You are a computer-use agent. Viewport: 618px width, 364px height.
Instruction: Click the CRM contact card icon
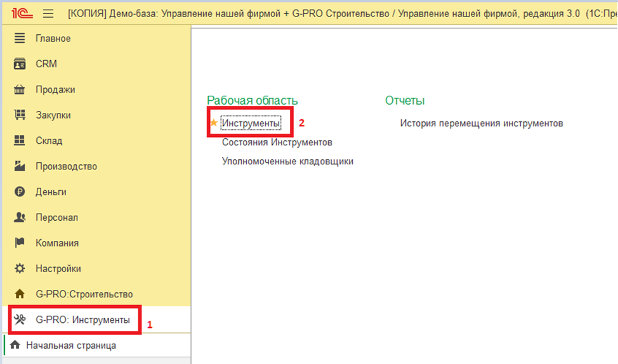tap(20, 64)
